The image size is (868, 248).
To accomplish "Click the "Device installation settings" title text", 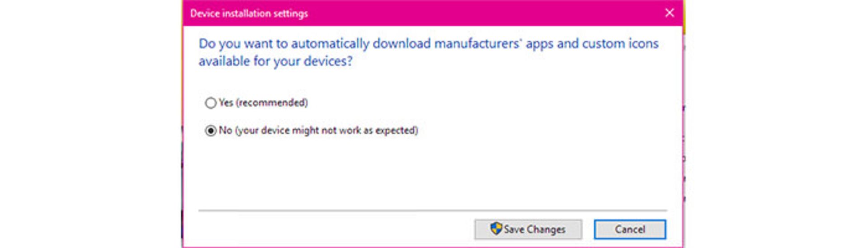I will [x=249, y=14].
